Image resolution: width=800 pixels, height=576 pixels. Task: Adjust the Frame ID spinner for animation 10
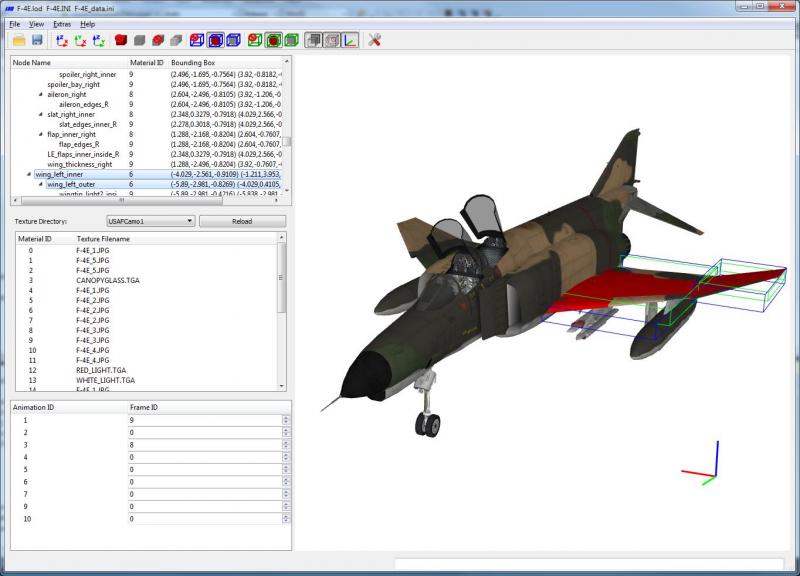click(x=286, y=519)
